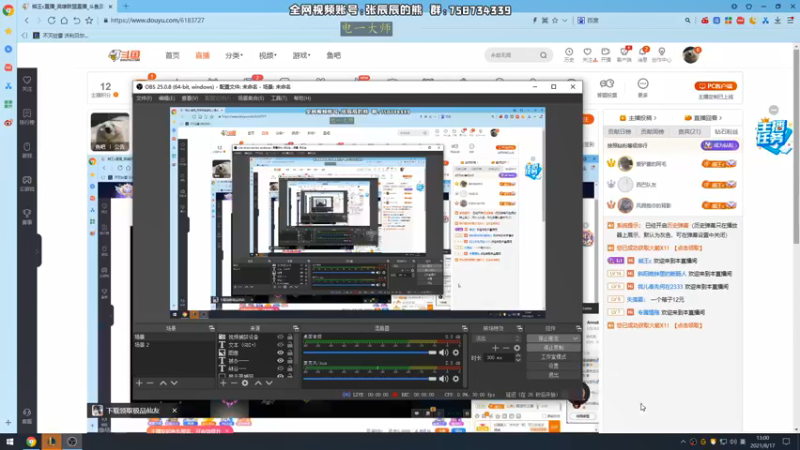Move source down in OBS Sources panel

coord(269,383)
